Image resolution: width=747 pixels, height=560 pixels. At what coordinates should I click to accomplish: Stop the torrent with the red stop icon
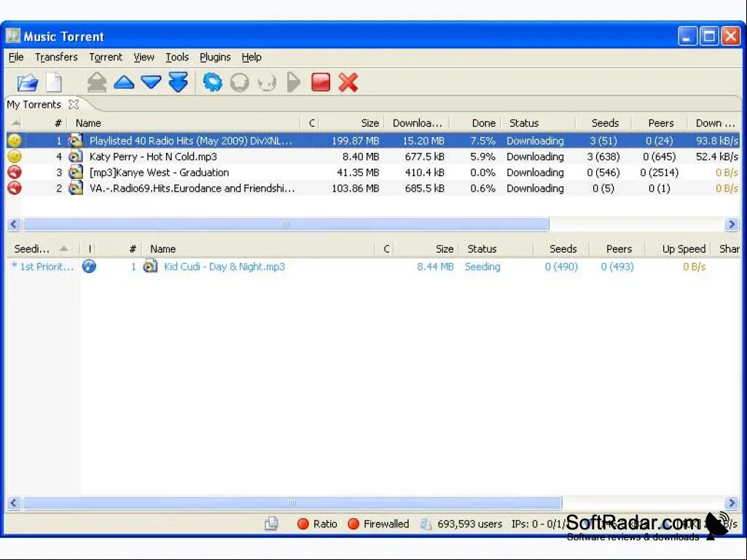pyautogui.click(x=321, y=82)
